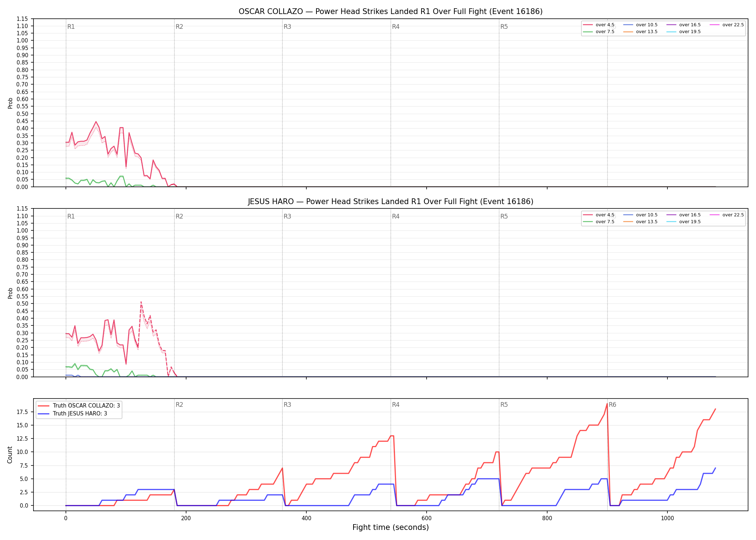The width and height of the screenshot is (756, 540).
Task: Click the x-axis tick label 600
Action: pos(427,518)
